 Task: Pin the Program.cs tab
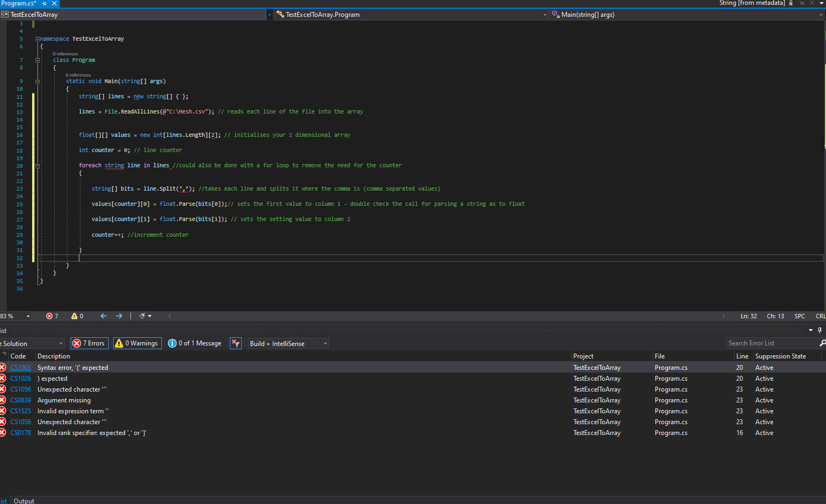pyautogui.click(x=45, y=3)
